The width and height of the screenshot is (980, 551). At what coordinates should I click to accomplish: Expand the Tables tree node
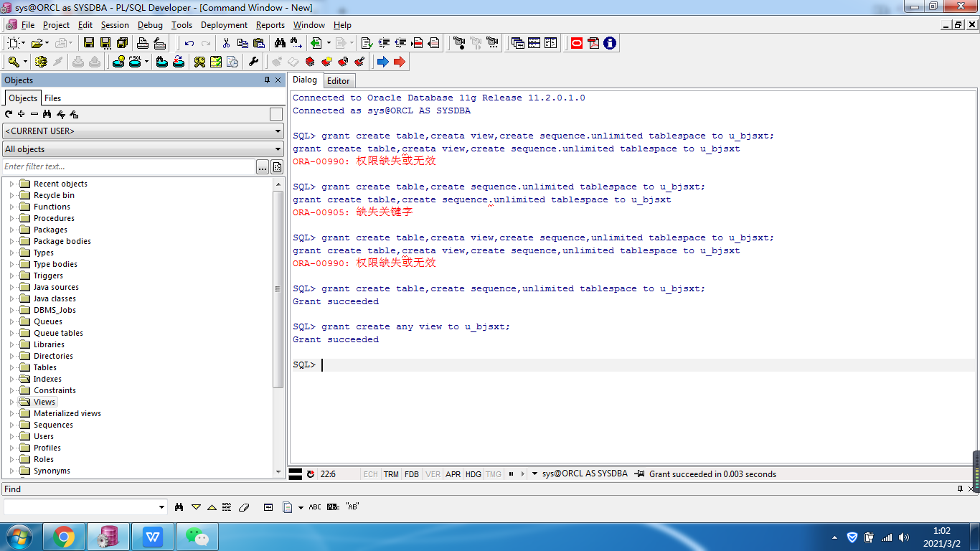pos(11,367)
